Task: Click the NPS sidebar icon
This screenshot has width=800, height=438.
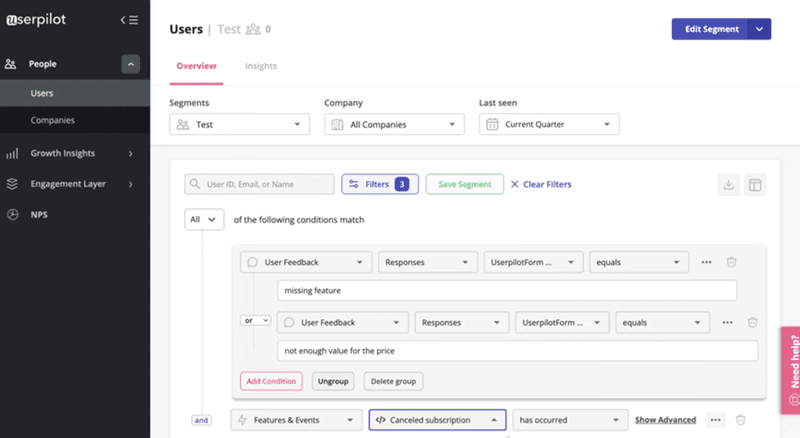Action: (x=12, y=214)
